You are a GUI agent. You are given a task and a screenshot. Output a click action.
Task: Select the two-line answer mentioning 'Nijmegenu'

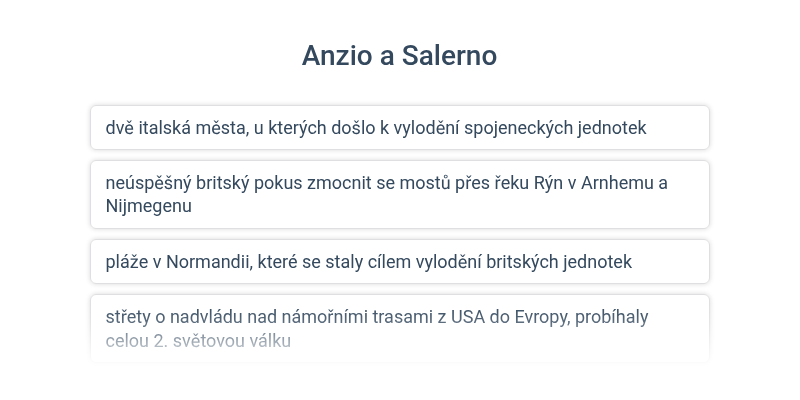[400, 194]
